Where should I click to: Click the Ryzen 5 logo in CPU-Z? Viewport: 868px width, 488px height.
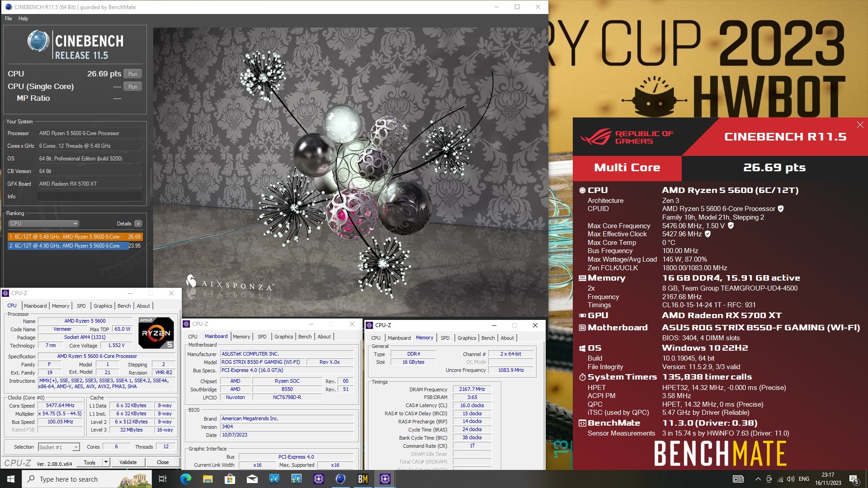click(x=156, y=333)
